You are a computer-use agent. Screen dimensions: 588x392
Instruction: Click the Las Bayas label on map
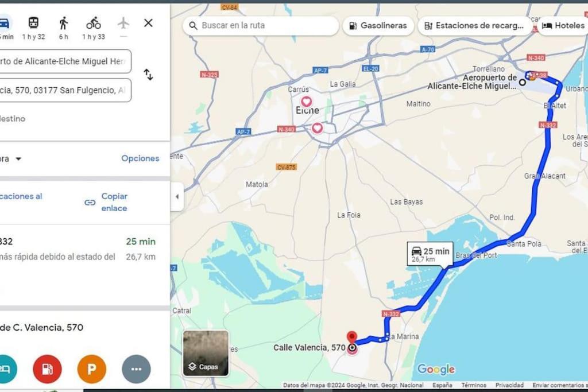pyautogui.click(x=406, y=201)
